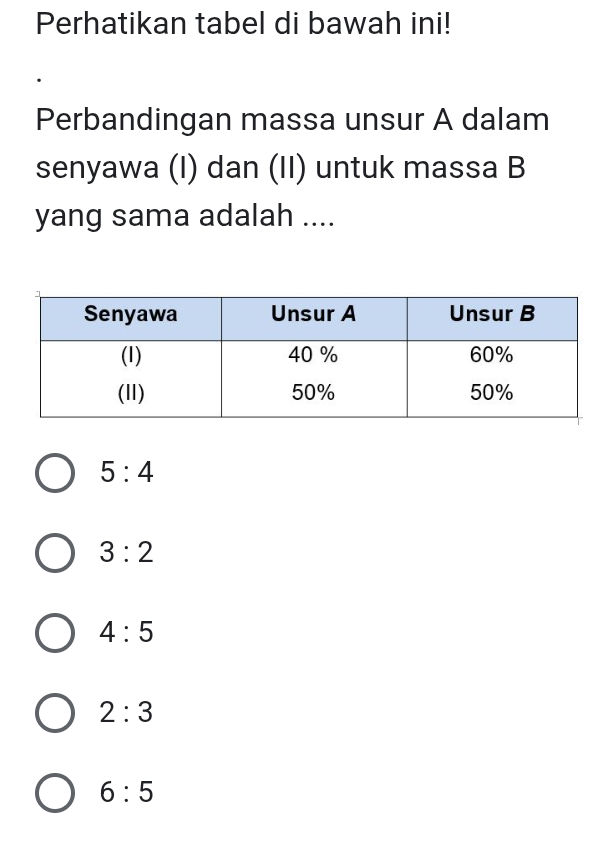Click the (II) row label cell
The width and height of the screenshot is (605, 843).
click(130, 390)
